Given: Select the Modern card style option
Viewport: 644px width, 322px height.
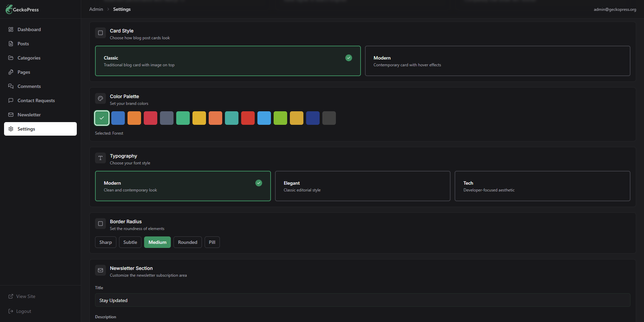Looking at the screenshot, I should click(497, 61).
